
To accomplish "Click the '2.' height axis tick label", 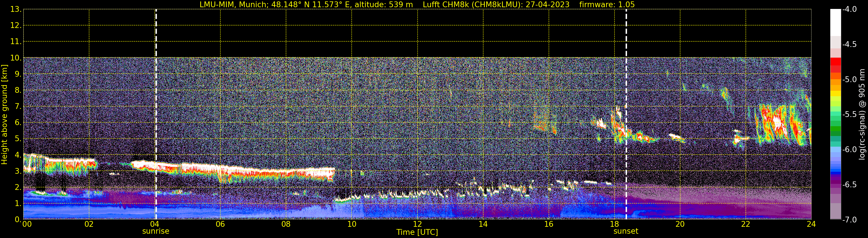I will point(18,188).
